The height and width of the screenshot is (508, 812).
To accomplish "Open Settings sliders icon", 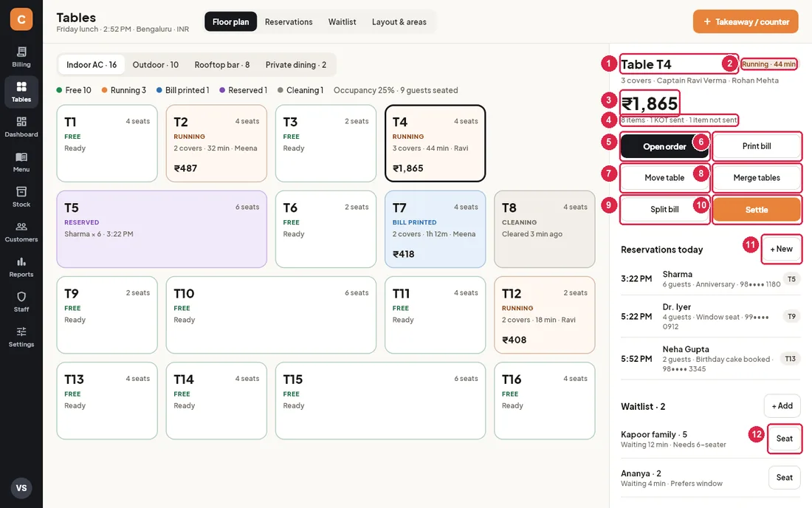I will click(21, 337).
